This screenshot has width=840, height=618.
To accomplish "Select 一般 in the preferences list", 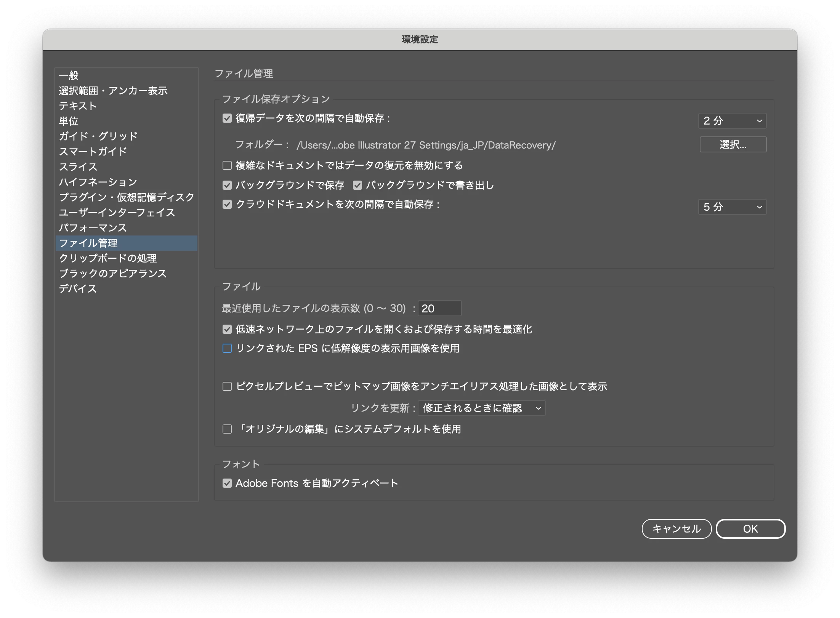I will click(x=69, y=75).
